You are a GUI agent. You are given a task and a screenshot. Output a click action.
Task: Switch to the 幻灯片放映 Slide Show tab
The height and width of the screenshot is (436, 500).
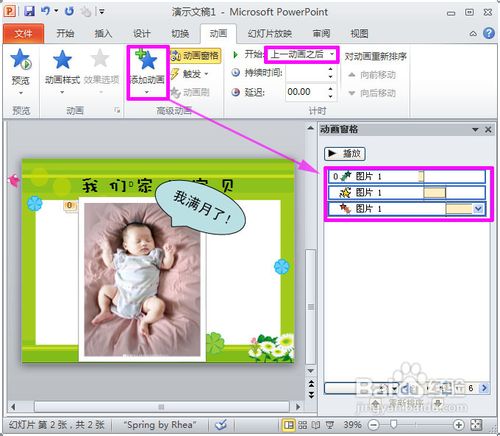point(270,33)
